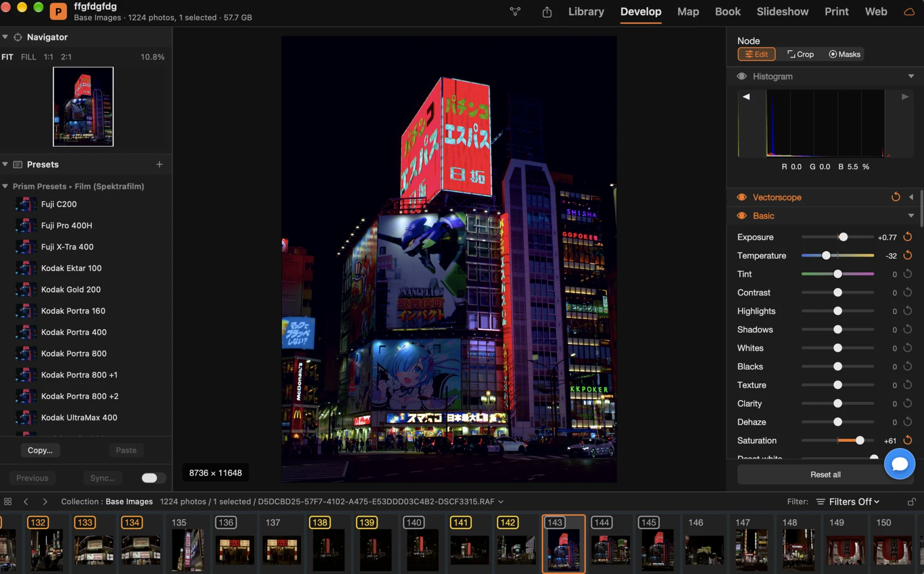Collapse the Navigator panel
924x574 pixels.
click(5, 37)
